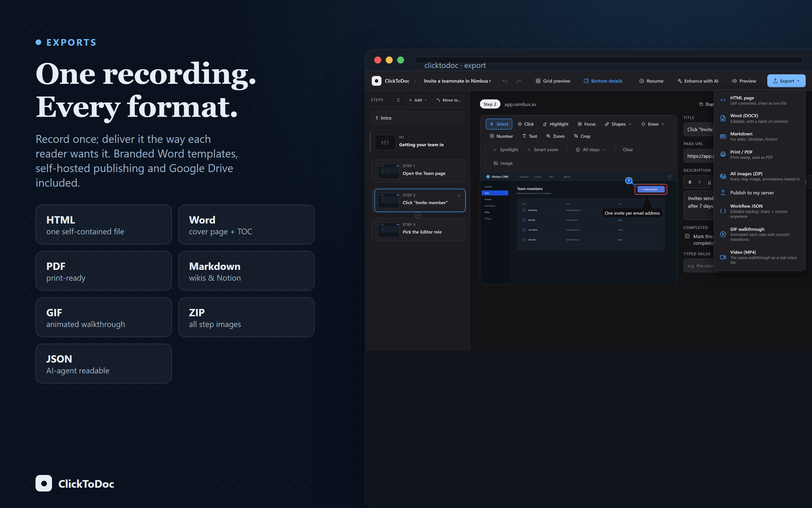Choose the Zoom tool
Screen dimensions: 812x508
[x=555, y=136]
